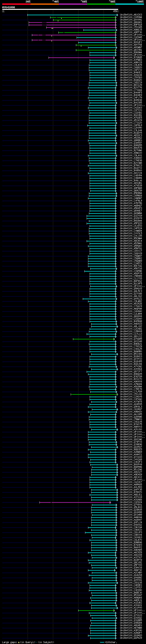
Task: Open hit UniRef100_A3V9G4
Action: 131,369
